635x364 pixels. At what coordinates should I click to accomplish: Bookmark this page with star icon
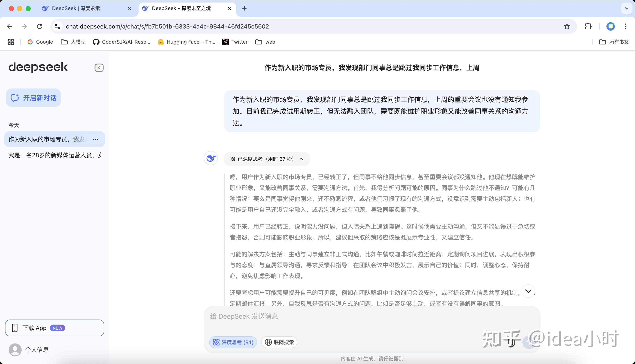click(567, 26)
